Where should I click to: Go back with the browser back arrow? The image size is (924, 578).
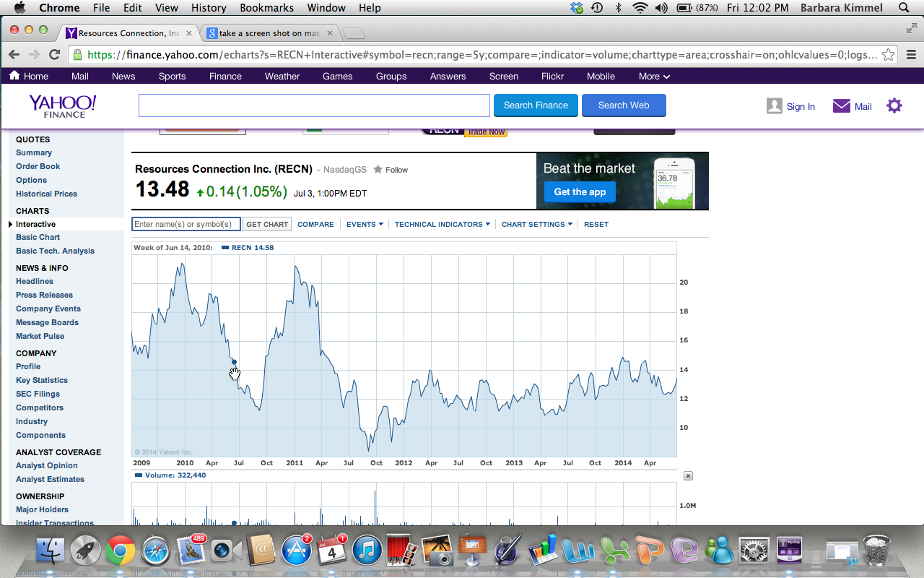14,55
